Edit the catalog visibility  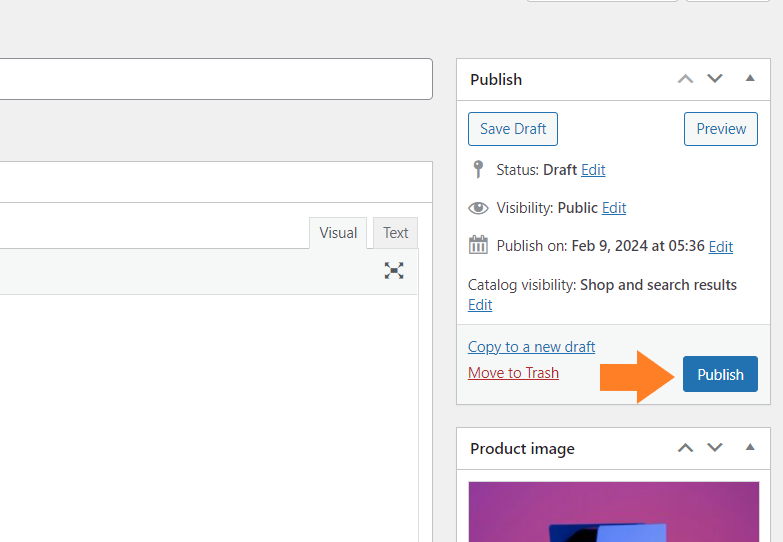(x=480, y=305)
